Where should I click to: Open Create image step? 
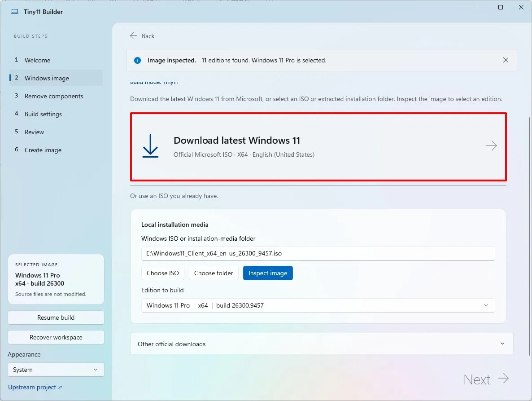click(x=56, y=150)
